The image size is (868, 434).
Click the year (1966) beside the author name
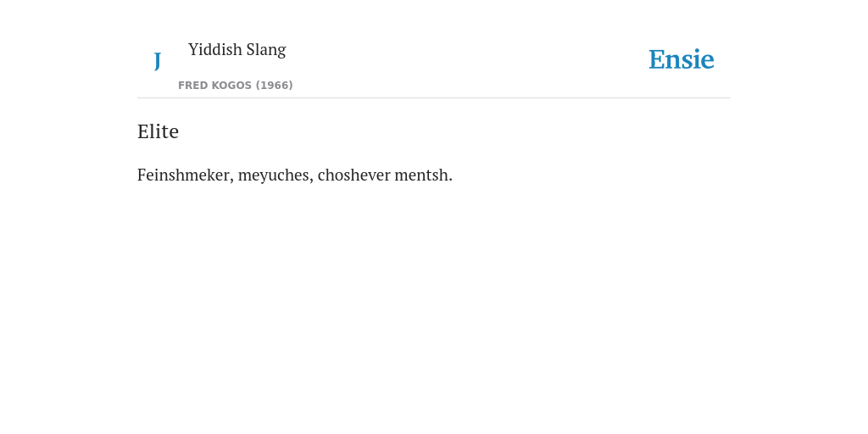274,86
